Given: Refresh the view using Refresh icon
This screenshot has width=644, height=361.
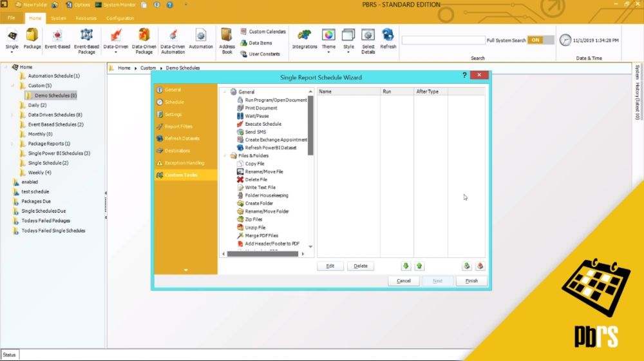Looking at the screenshot, I should point(388,39).
